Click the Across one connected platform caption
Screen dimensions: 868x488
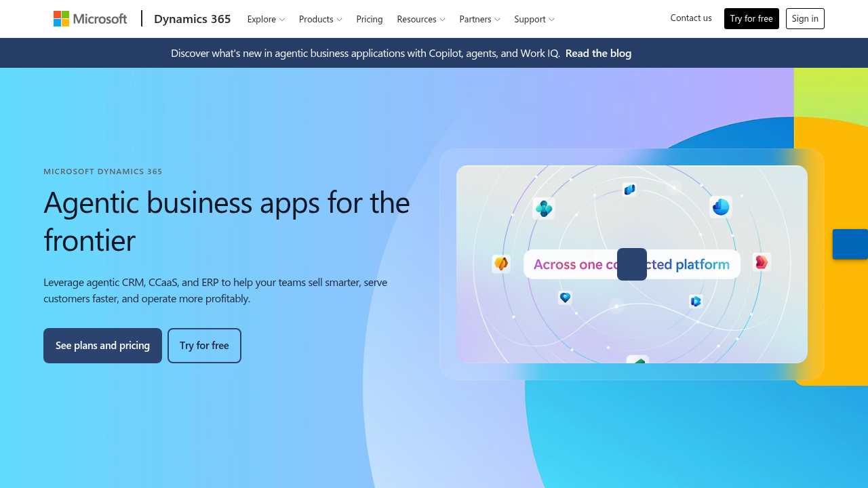point(632,264)
